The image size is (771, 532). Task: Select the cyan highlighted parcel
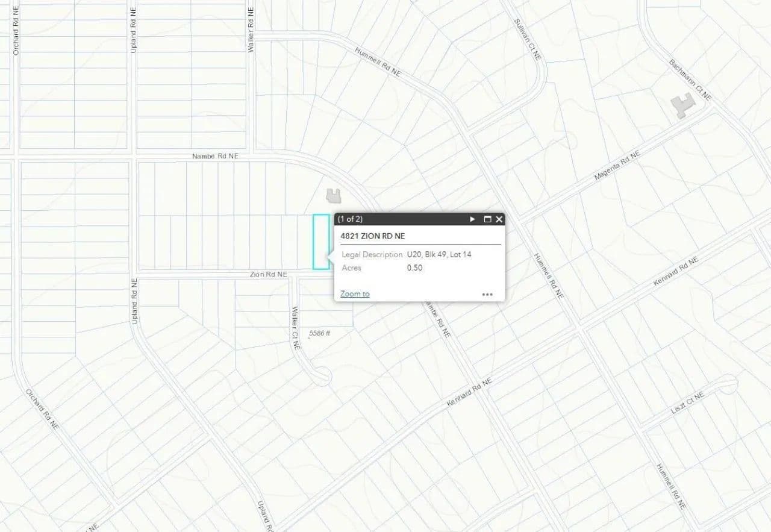click(x=320, y=242)
